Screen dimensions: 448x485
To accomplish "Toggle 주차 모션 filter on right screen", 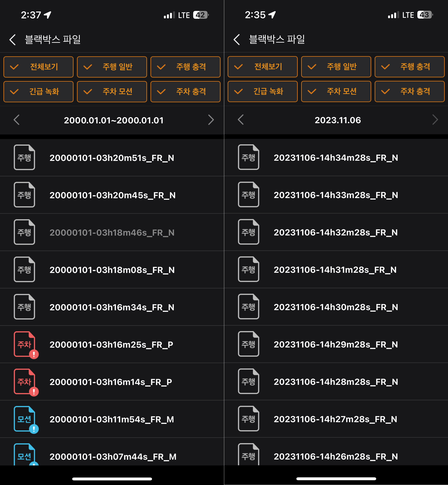I will tap(336, 91).
